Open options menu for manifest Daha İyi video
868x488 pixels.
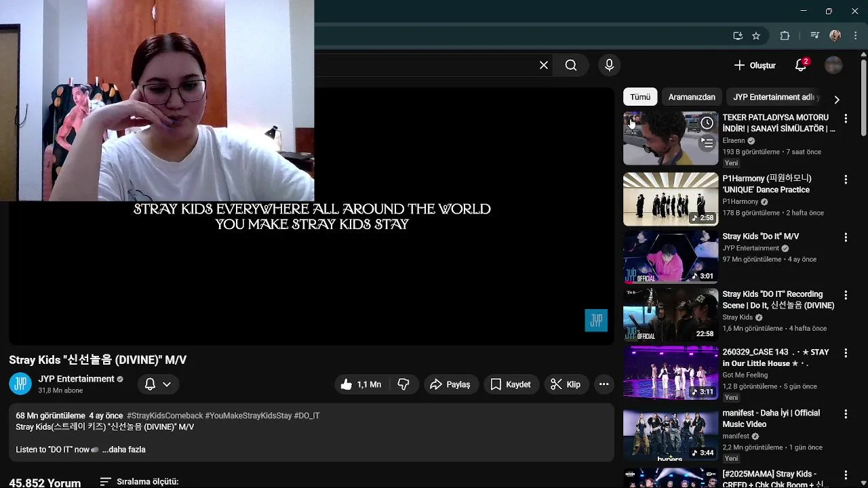[846, 413]
